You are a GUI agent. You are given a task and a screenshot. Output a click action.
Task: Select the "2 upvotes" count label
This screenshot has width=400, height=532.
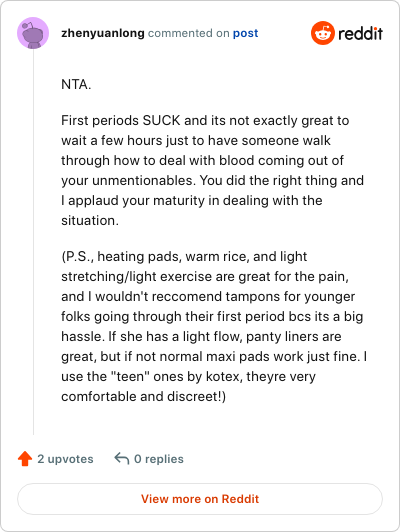pos(65,459)
